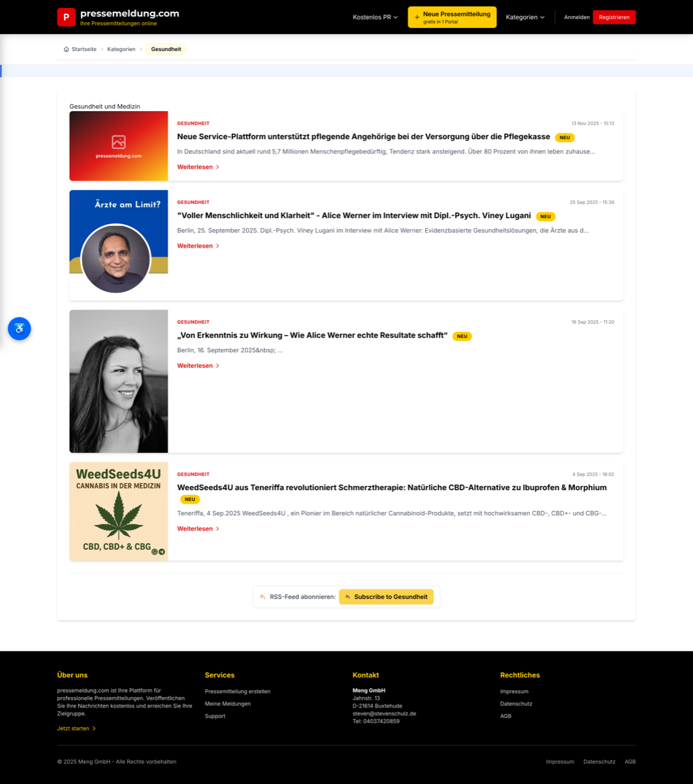Viewport: 693px width, 784px height.
Task: Click WhatsApp icon on WeedSeeds4U thumbnail
Action: click(x=155, y=552)
